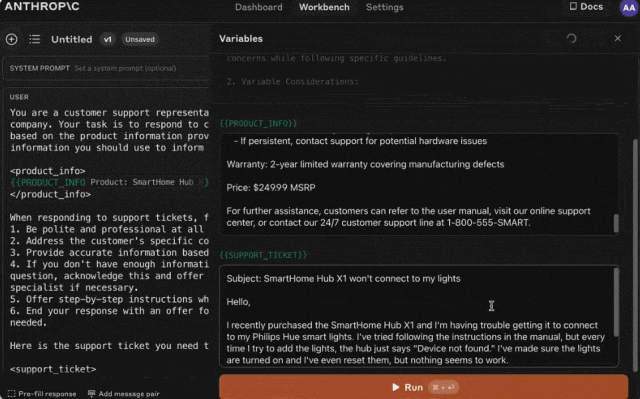The width and height of the screenshot is (640, 399).
Task: Click the new prompt plus icon
Action: [11, 39]
